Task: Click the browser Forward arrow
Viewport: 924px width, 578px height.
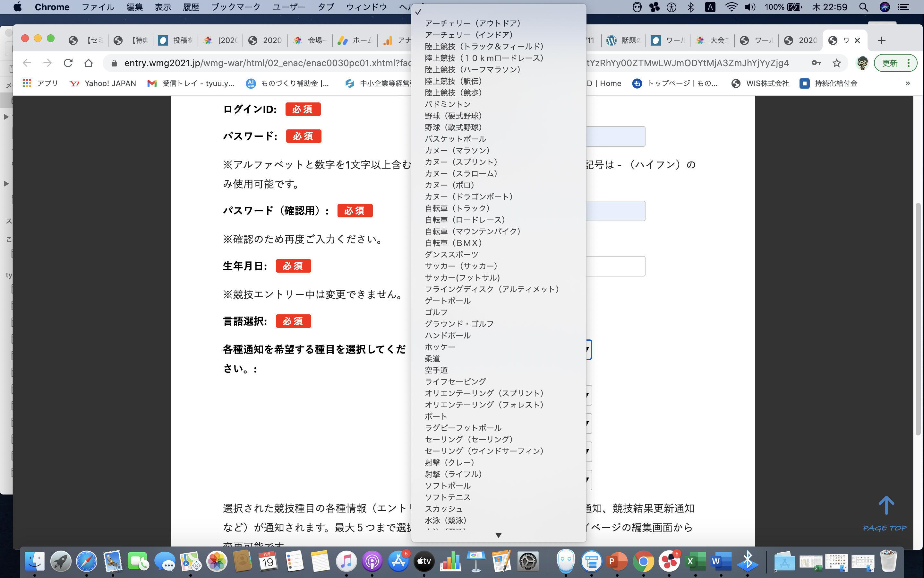Action: pyautogui.click(x=47, y=63)
